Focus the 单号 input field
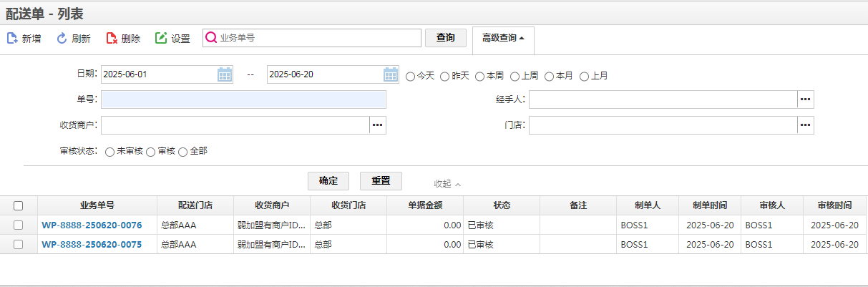868x287 pixels. click(x=243, y=99)
